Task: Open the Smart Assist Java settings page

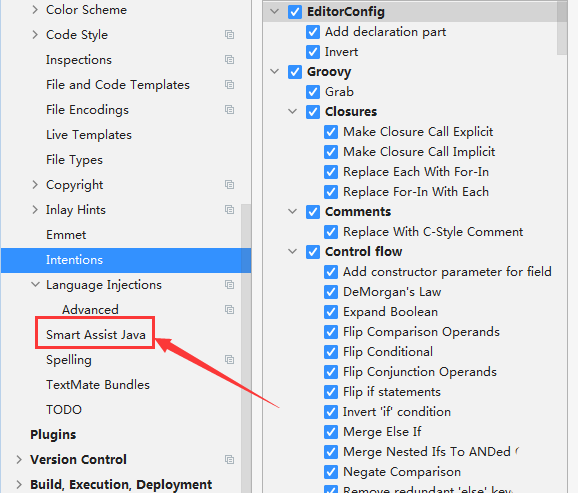Action: coord(95,335)
